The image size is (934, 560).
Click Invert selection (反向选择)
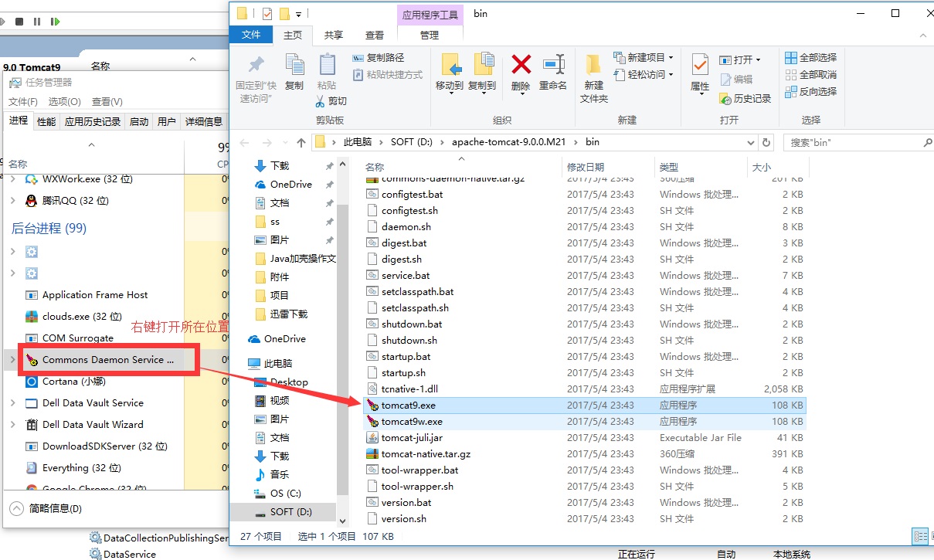810,91
